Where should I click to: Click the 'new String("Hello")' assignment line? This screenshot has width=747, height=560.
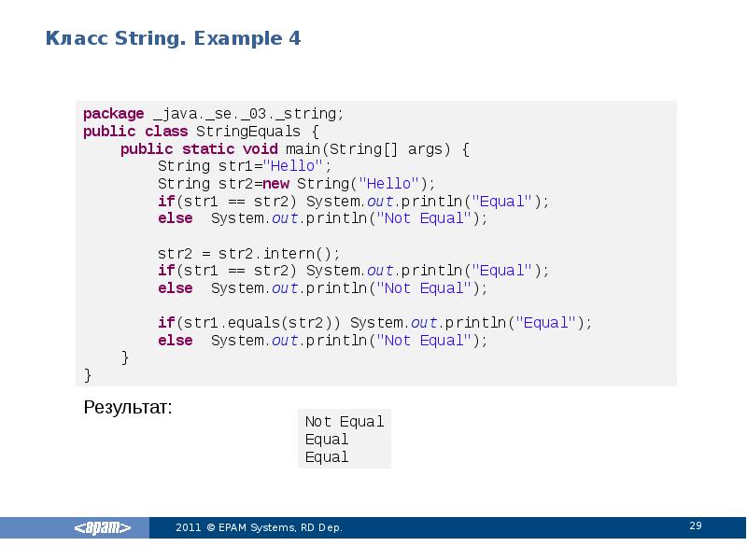(296, 184)
